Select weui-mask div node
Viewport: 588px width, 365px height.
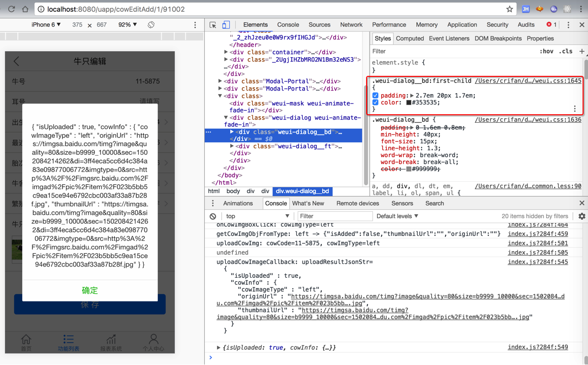click(x=292, y=107)
